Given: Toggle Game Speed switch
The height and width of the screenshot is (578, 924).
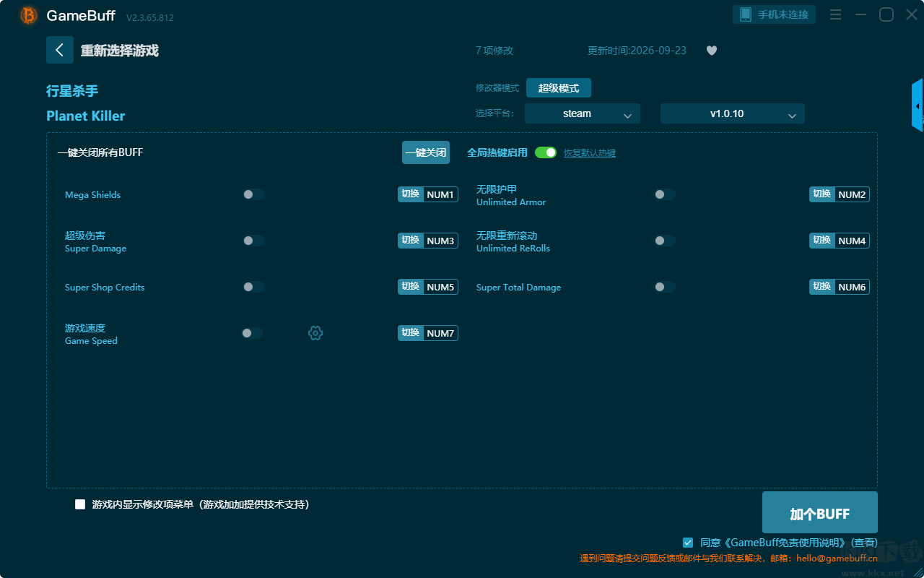Looking at the screenshot, I should [252, 333].
